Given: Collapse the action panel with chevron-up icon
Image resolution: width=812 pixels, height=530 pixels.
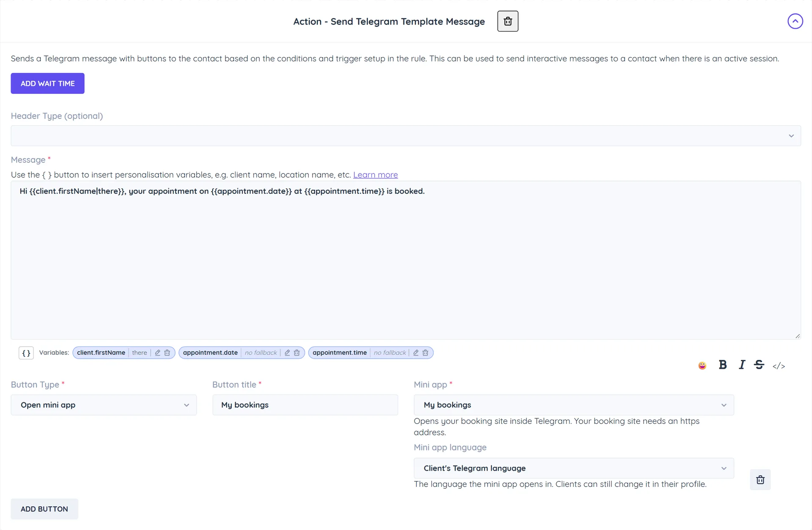Looking at the screenshot, I should 795,21.
